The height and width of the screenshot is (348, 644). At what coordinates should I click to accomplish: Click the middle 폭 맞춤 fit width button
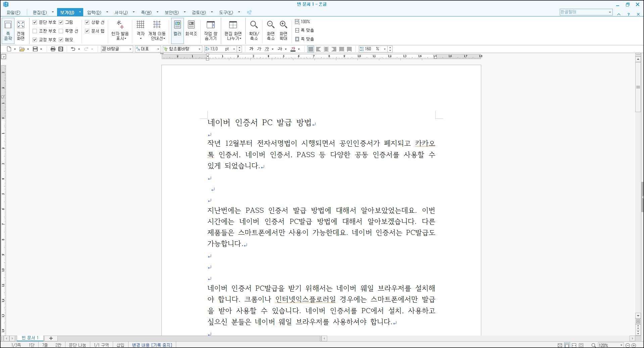(x=305, y=30)
